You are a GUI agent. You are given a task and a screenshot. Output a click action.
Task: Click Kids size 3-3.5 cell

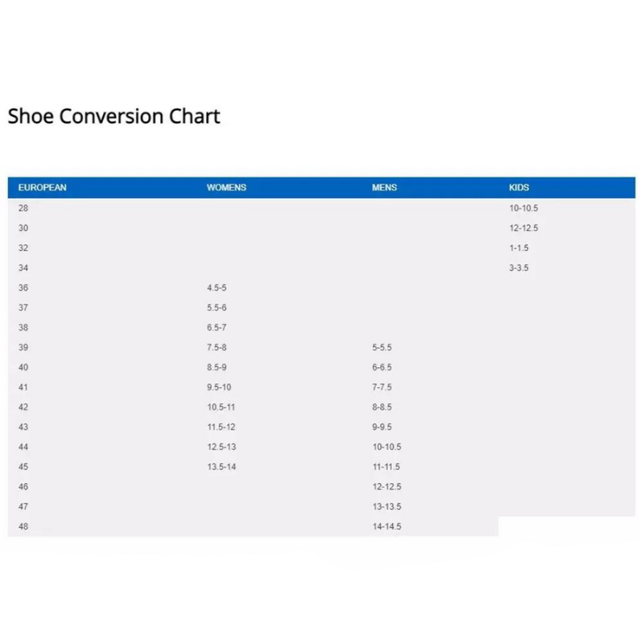tap(518, 267)
